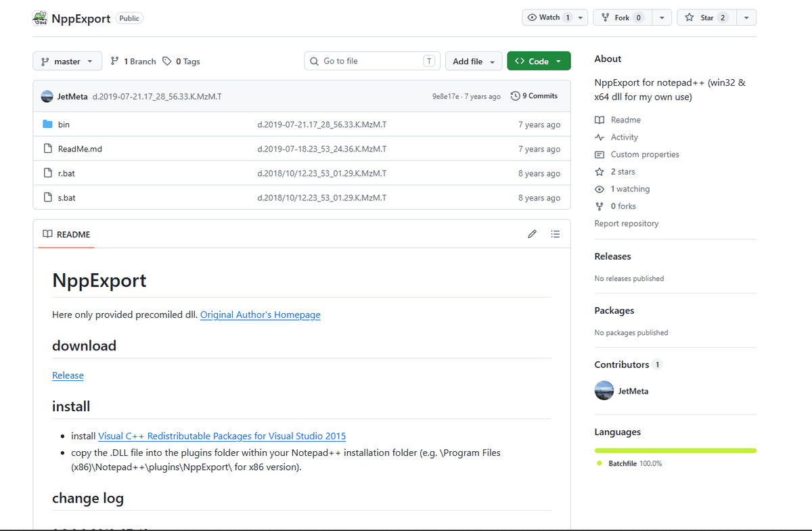The width and height of the screenshot is (812, 531).
Task: Click the book icon in README tab
Action: 47,234
